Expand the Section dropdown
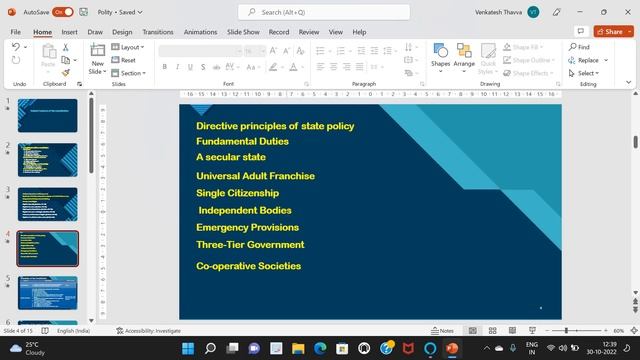 (x=129, y=73)
